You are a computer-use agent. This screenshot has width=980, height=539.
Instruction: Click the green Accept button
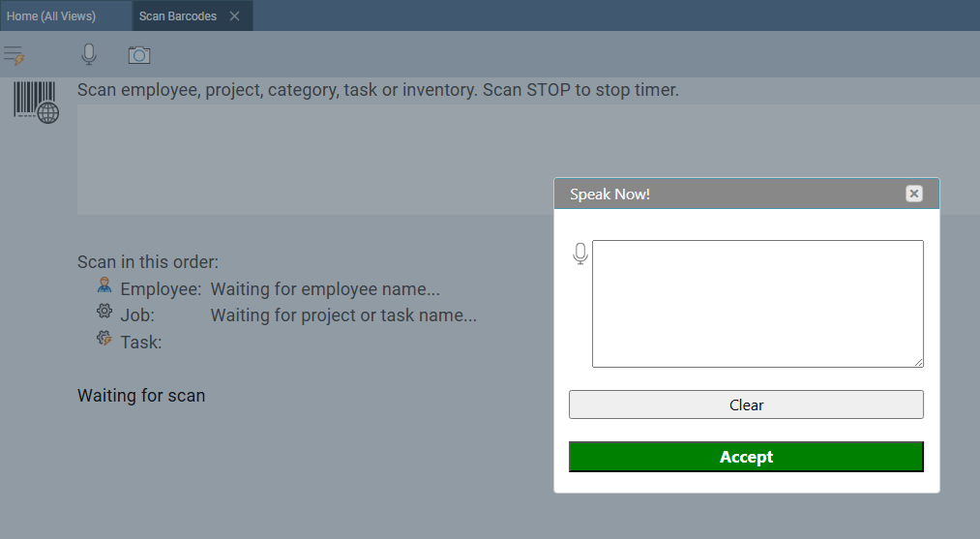[x=746, y=457]
